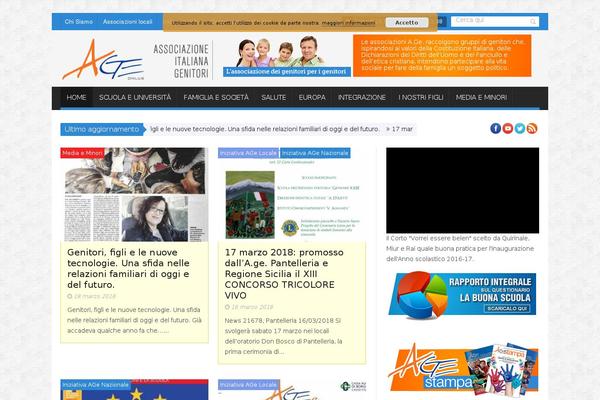
Task: Click the search magnifier icon
Action: click(533, 22)
